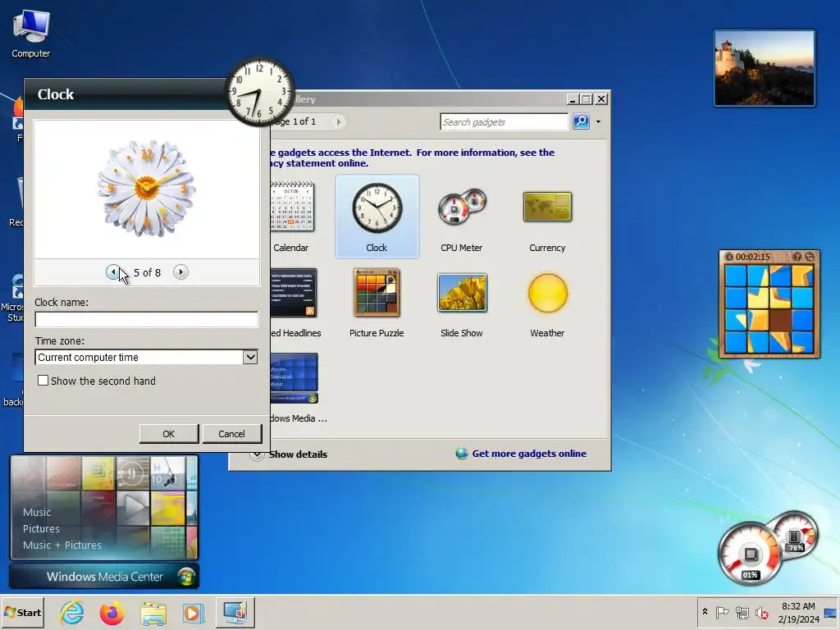Show the previous clock face style
Image resolution: width=840 pixels, height=630 pixels.
click(x=112, y=272)
